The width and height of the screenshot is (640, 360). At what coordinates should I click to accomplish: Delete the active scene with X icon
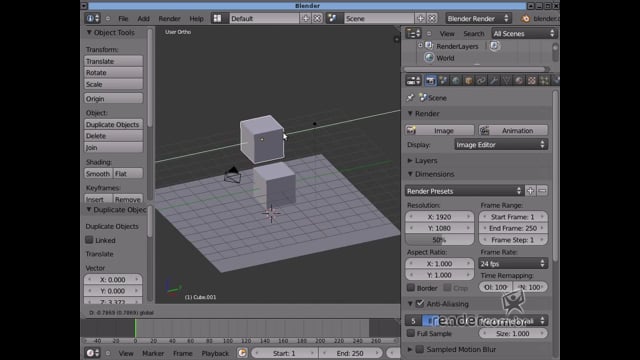coord(432,18)
